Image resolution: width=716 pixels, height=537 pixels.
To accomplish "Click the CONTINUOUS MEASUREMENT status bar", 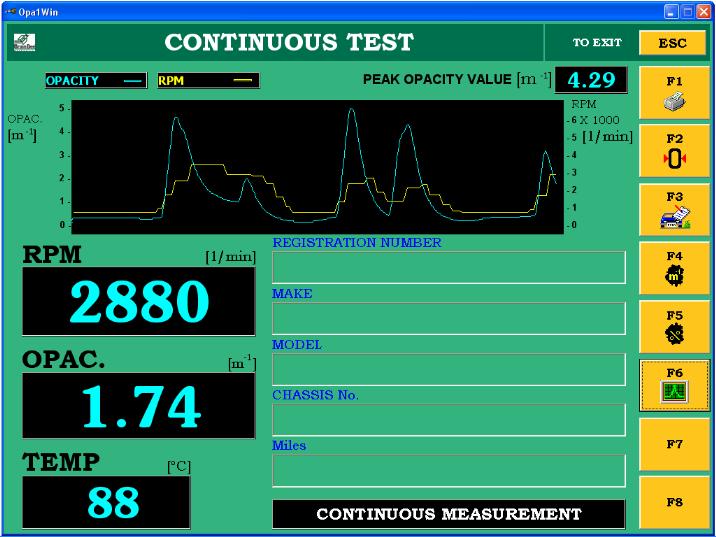I will (x=449, y=514).
